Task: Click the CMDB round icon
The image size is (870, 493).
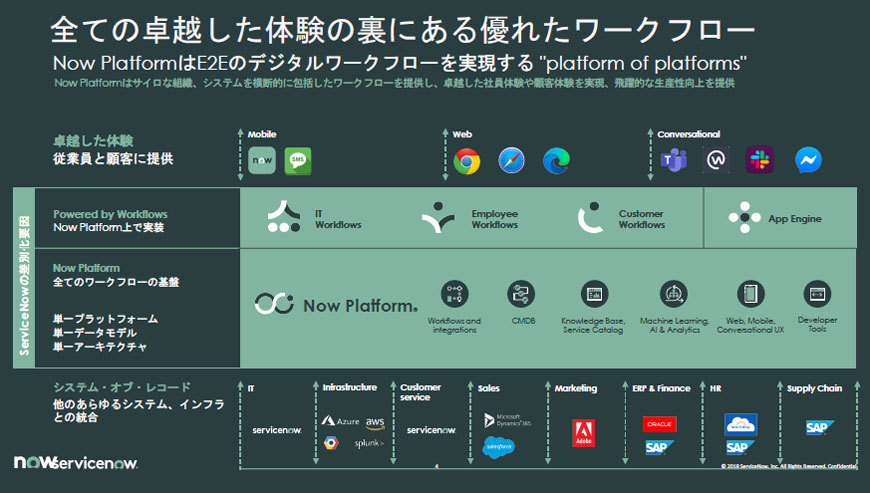Action: point(521,294)
